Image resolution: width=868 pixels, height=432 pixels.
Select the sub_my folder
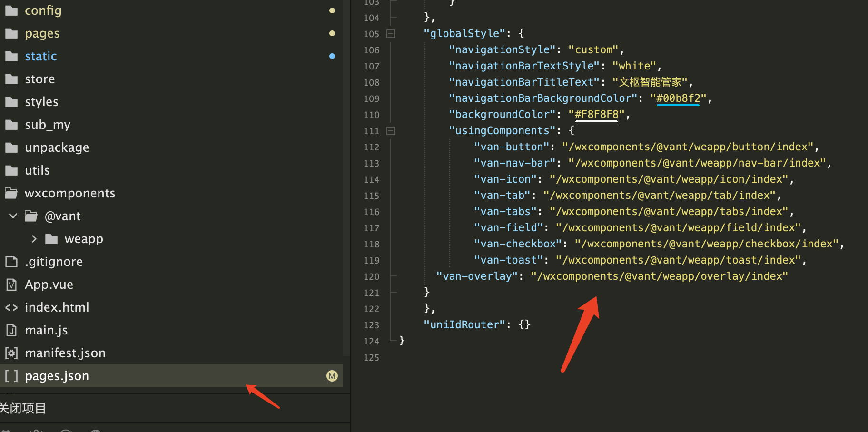coord(48,125)
